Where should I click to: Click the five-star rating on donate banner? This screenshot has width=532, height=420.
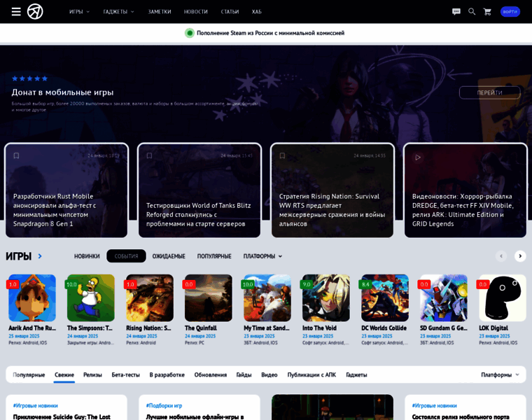click(29, 78)
